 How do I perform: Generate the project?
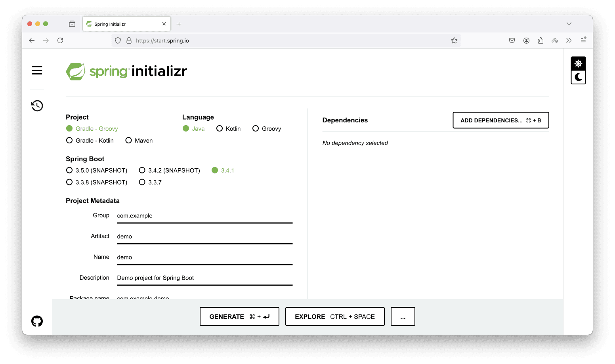[x=239, y=316]
